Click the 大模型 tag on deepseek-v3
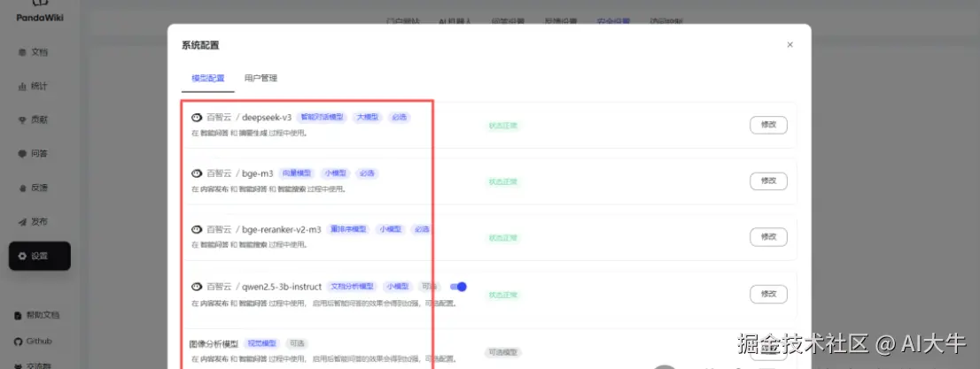 [x=367, y=118]
